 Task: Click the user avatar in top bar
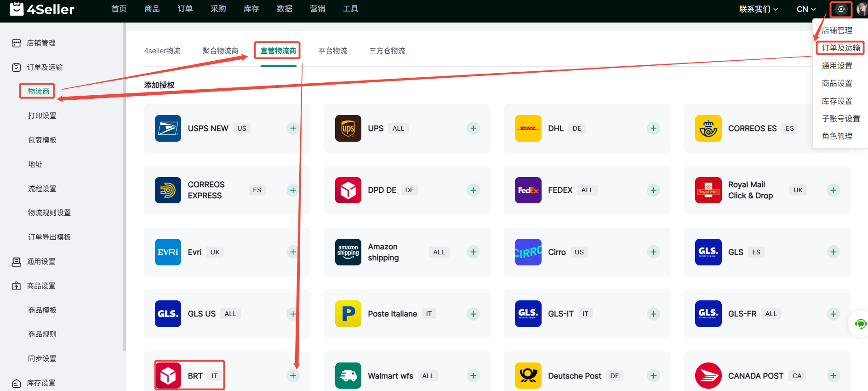coord(862,9)
